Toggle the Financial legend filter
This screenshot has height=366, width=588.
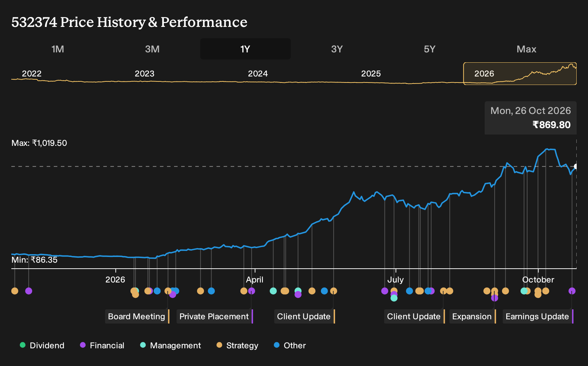click(102, 345)
